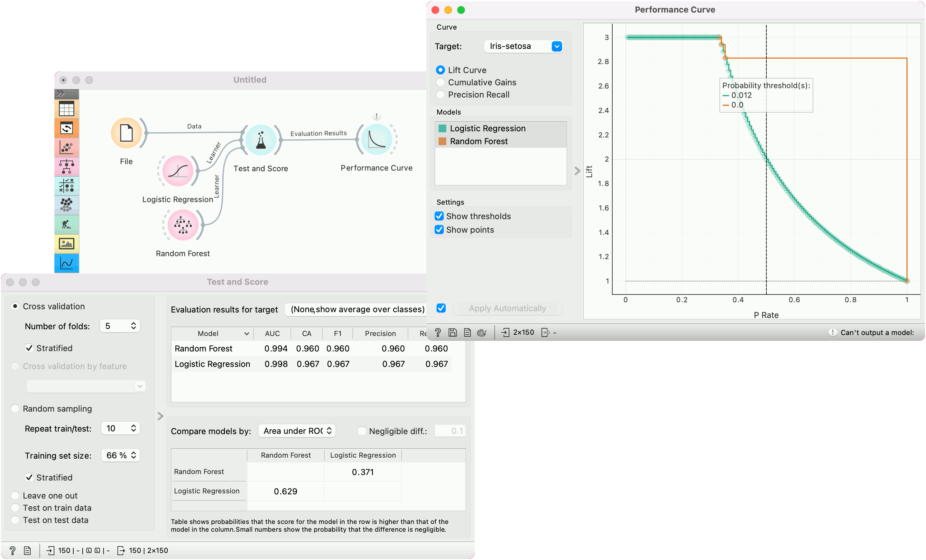Choose Leave one out sampling

coord(15,495)
